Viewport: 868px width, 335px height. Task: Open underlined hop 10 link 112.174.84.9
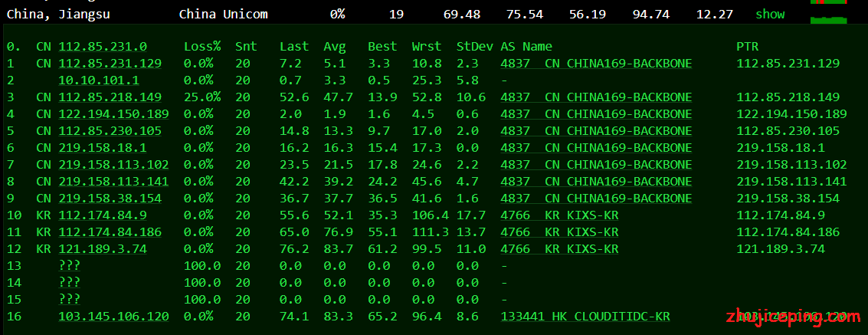(x=103, y=215)
